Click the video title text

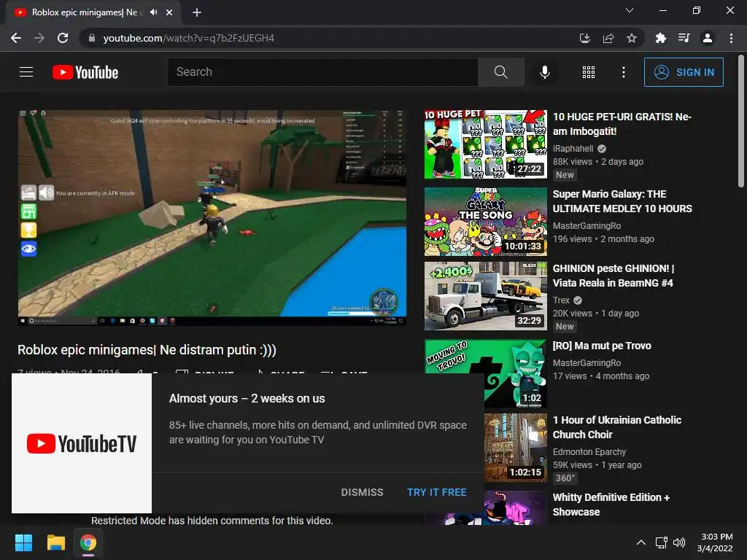(x=147, y=350)
